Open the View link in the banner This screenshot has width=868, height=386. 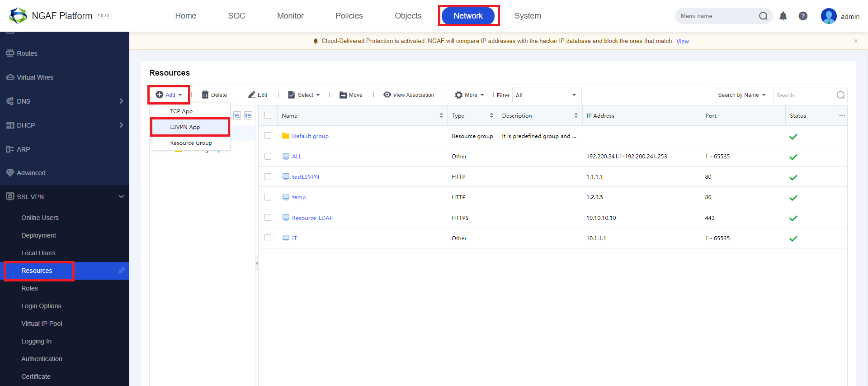point(682,41)
